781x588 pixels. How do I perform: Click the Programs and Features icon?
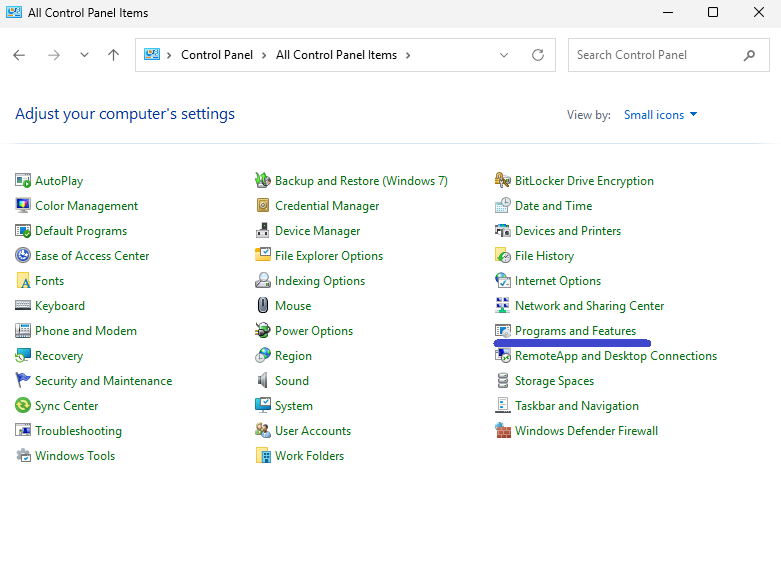coord(503,331)
